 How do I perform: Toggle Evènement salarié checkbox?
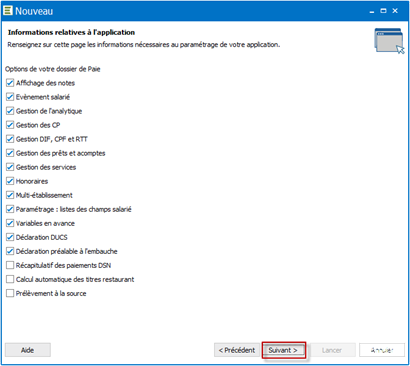click(10, 97)
